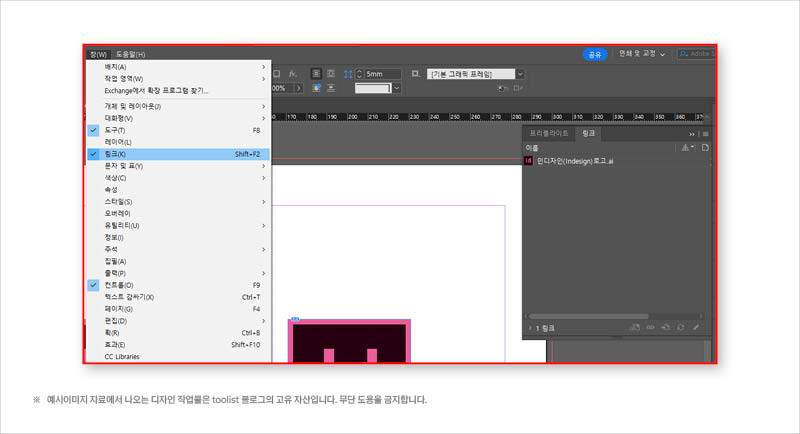Toggle the checked 컨트롤(O) menu item
800x434 pixels.
tap(178, 285)
